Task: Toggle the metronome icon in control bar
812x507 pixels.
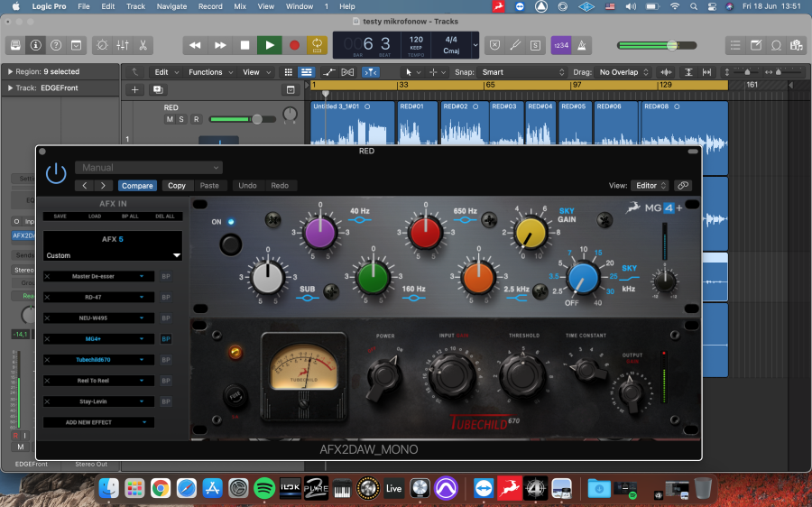Action: pyautogui.click(x=582, y=46)
